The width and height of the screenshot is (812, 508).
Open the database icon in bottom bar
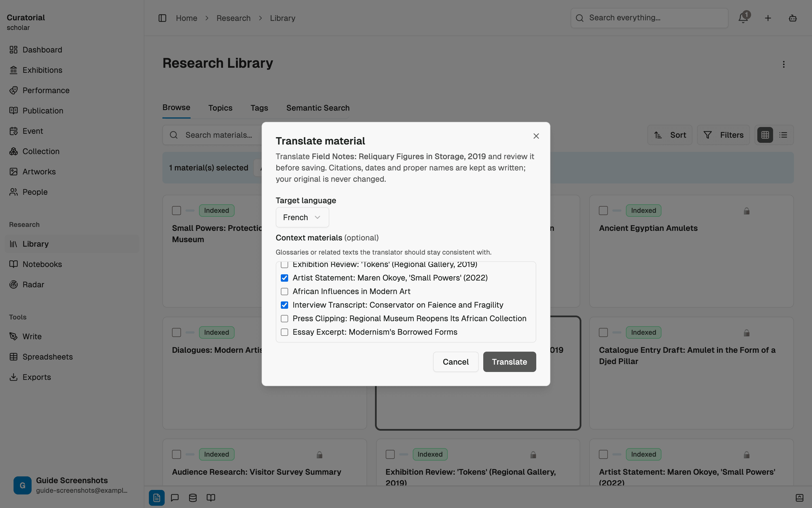coord(193,498)
